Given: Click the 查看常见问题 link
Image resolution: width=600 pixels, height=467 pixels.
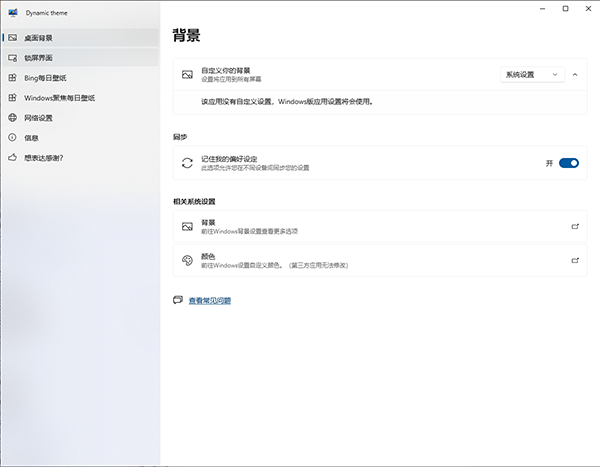Looking at the screenshot, I should click(x=210, y=300).
